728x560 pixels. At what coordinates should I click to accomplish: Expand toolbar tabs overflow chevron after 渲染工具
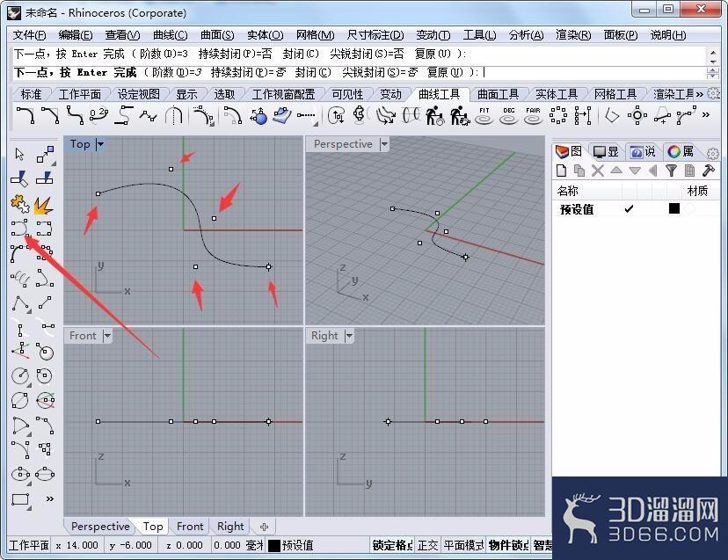[x=699, y=94]
